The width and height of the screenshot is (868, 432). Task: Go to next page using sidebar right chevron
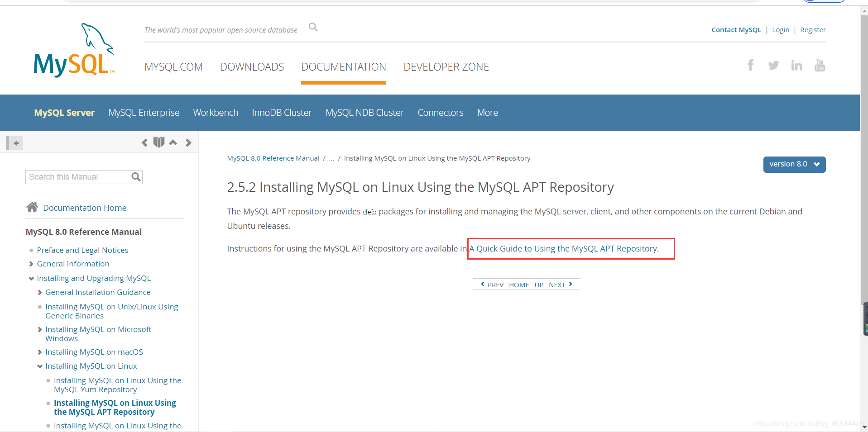click(x=188, y=143)
